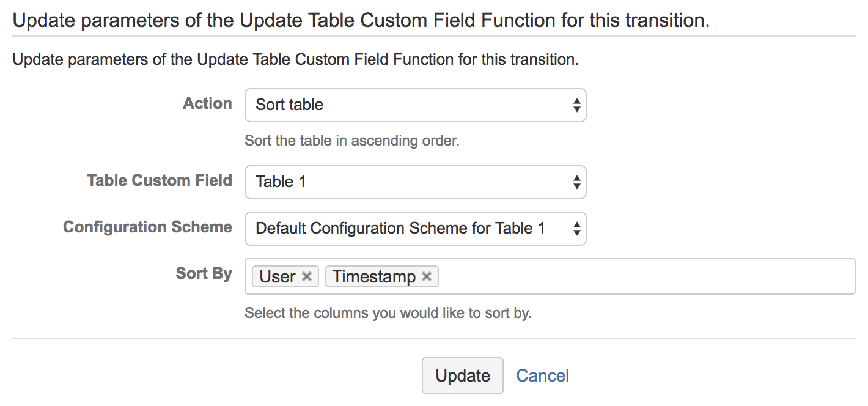The height and width of the screenshot is (406, 868).
Task: Click the Sort By field label
Action: click(204, 273)
